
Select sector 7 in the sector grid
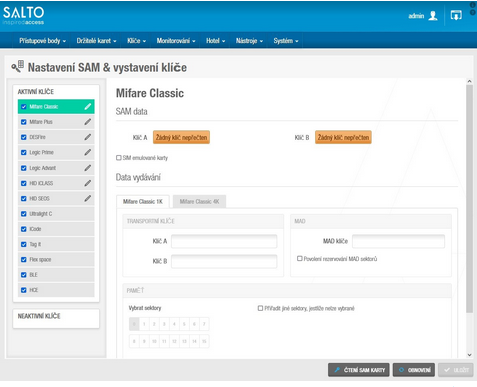tap(204, 324)
